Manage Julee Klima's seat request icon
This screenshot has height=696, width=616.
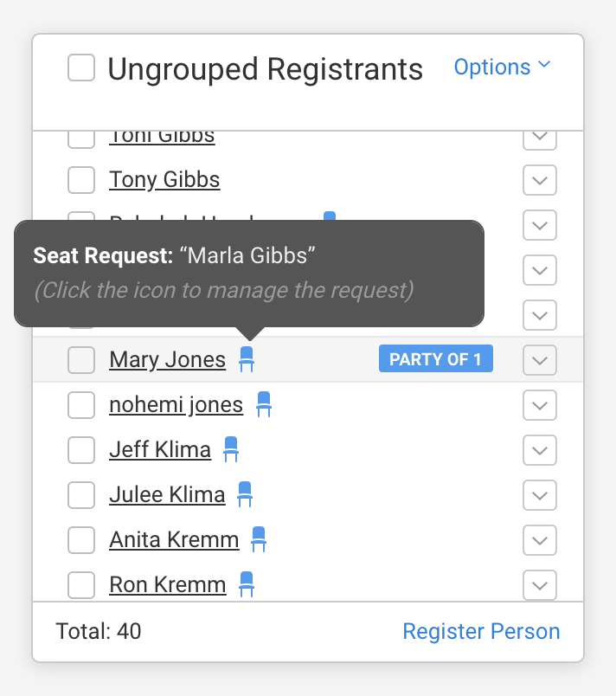(x=245, y=494)
